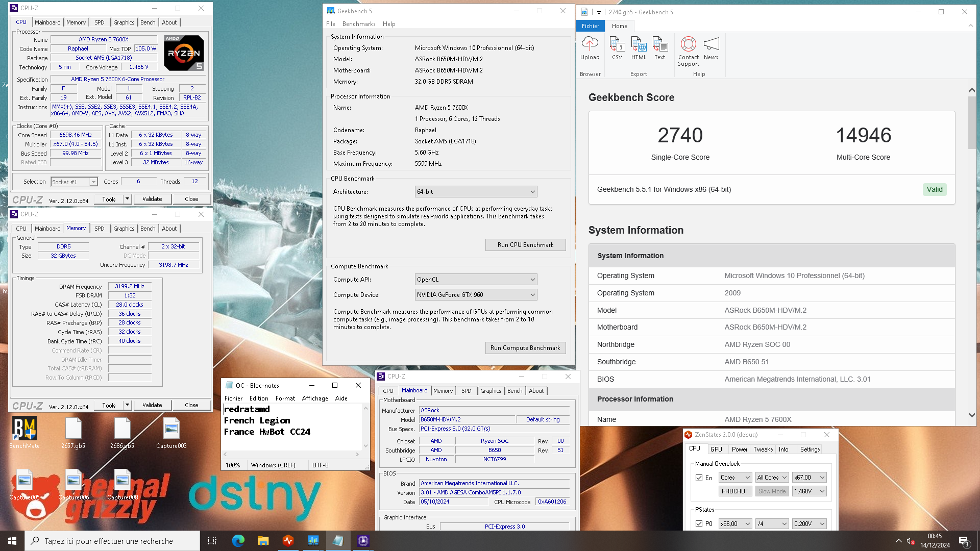This screenshot has height=551, width=980.
Task: Switch to Bench tab in top CPU-Z window
Action: pyautogui.click(x=148, y=22)
